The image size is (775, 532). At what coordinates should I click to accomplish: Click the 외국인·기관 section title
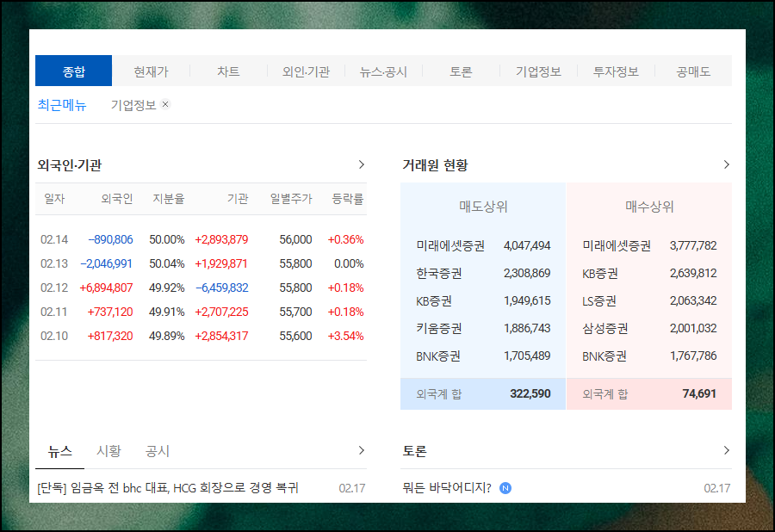(70, 165)
